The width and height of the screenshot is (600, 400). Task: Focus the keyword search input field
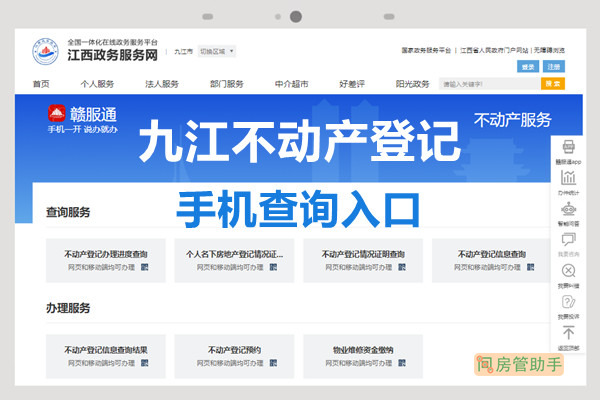[490, 84]
